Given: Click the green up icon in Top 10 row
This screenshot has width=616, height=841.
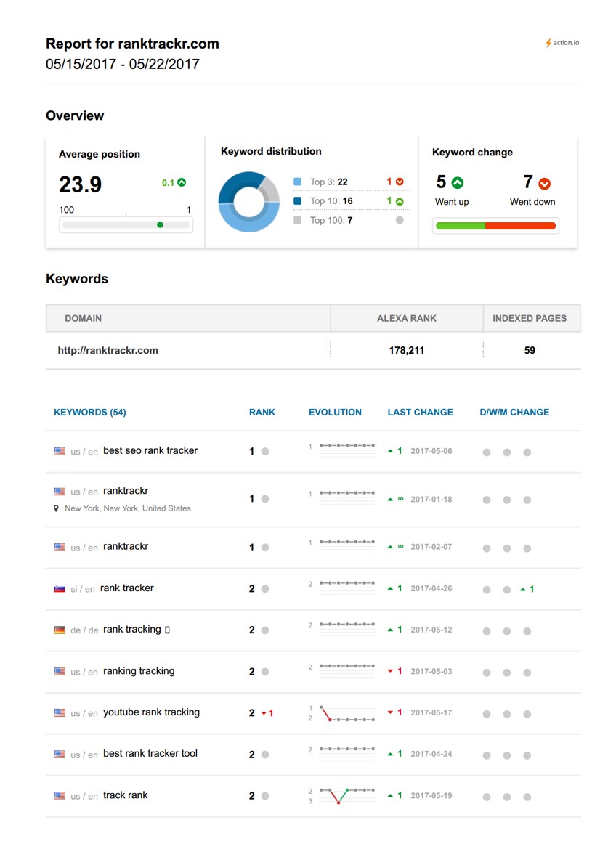Looking at the screenshot, I should coord(400,201).
